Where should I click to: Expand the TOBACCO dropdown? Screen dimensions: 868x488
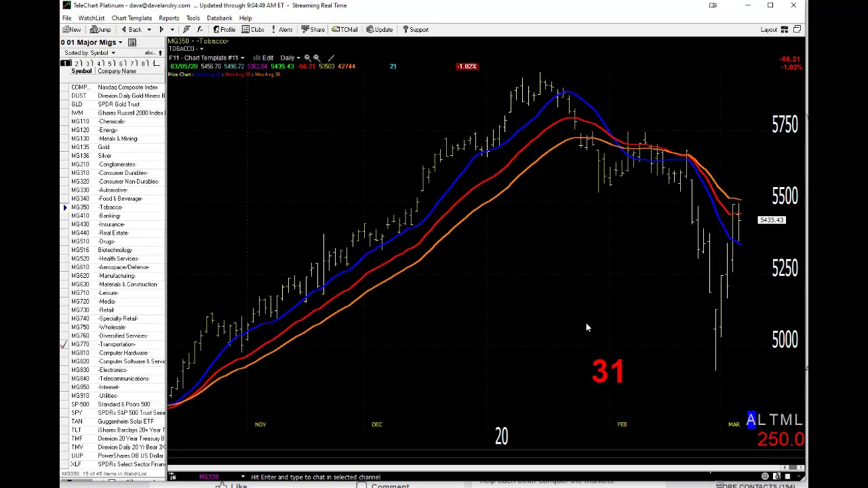coord(201,49)
